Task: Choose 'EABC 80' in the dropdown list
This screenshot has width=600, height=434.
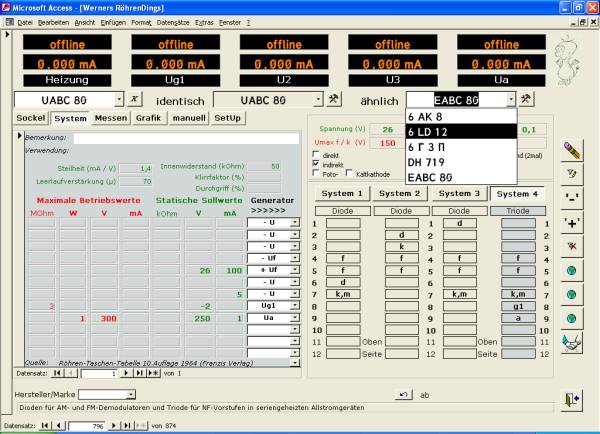Action: pyautogui.click(x=461, y=178)
